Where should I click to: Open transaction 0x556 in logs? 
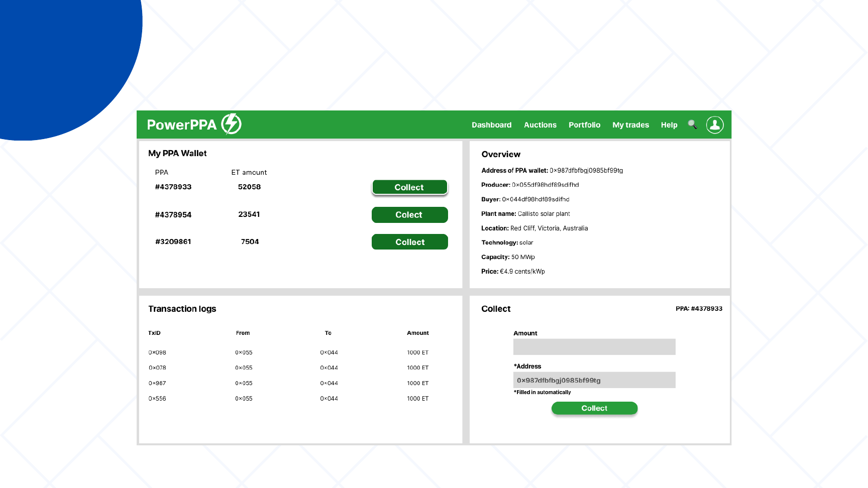[157, 399]
